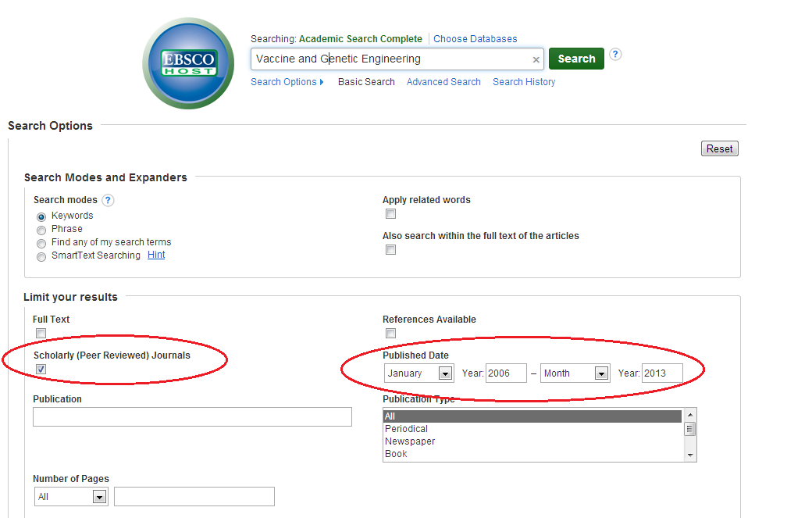
Task: Switch to Advanced Search
Action: coord(443,81)
